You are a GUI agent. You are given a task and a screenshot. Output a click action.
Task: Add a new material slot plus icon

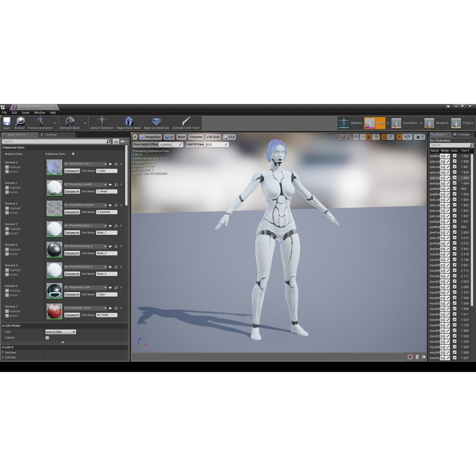pos(73,154)
